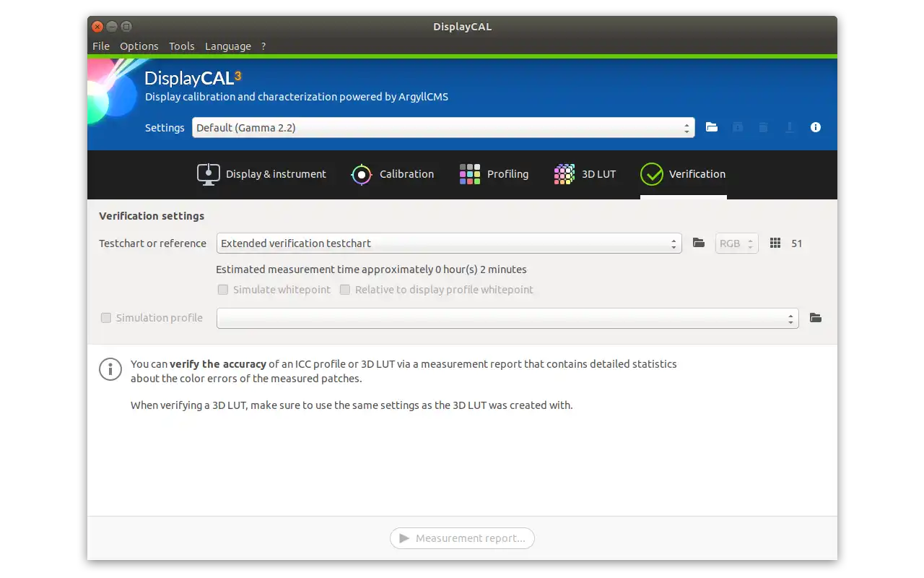Open the Language menu
This screenshot has width=924, height=578.
coord(228,46)
